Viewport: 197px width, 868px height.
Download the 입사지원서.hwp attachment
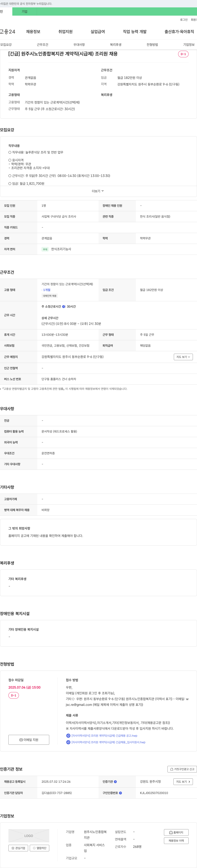click(x=108, y=742)
